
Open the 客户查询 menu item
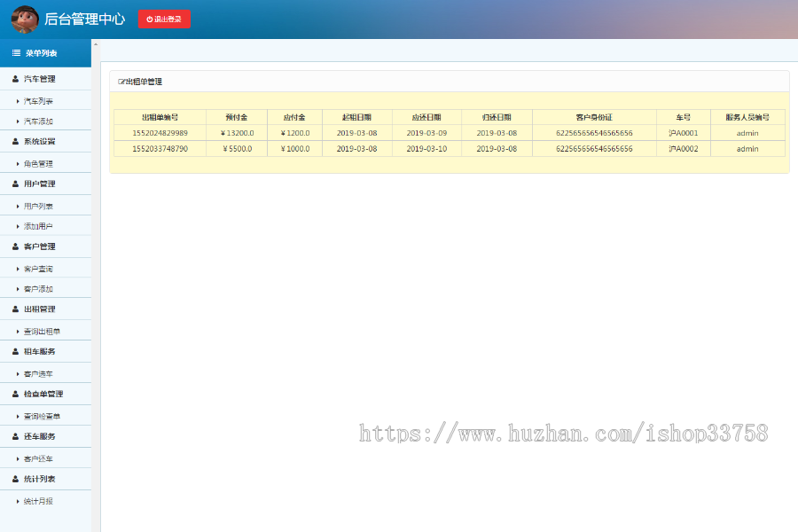coord(40,267)
